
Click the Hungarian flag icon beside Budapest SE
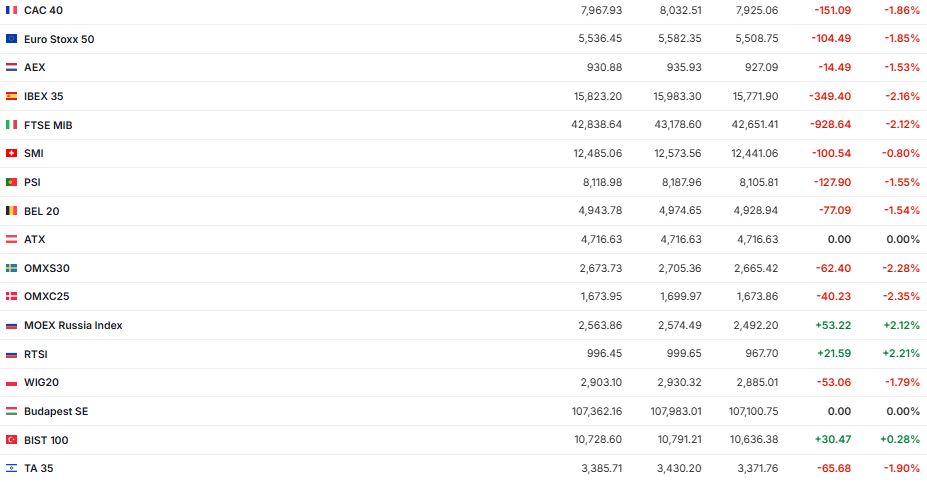11,411
